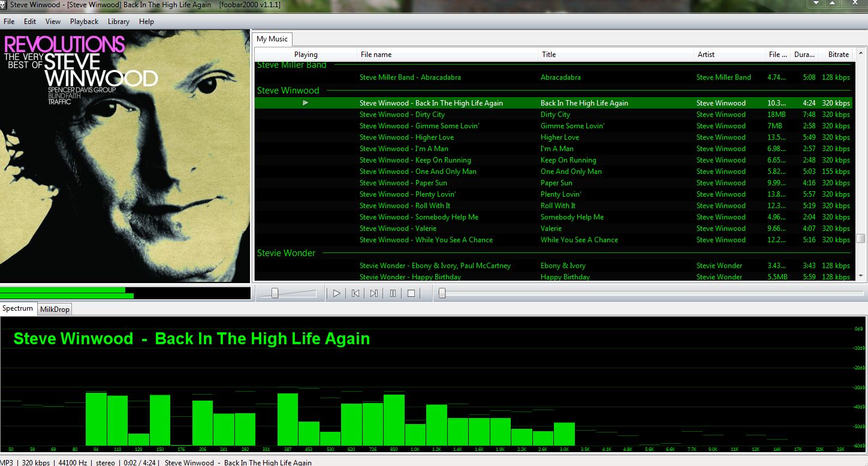Select the Spectrum tab
The image size is (868, 466).
(x=18, y=308)
